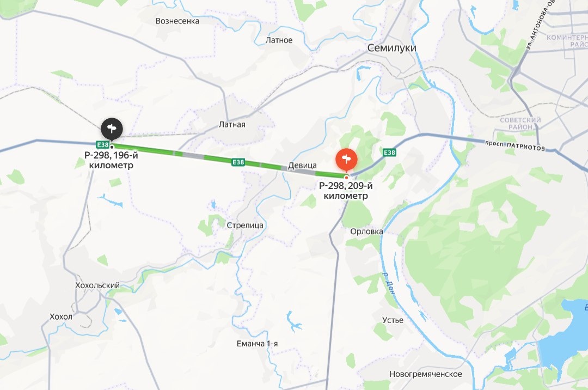Click the Еманча 1-я village label
This screenshot has height=390, width=588.
(257, 344)
